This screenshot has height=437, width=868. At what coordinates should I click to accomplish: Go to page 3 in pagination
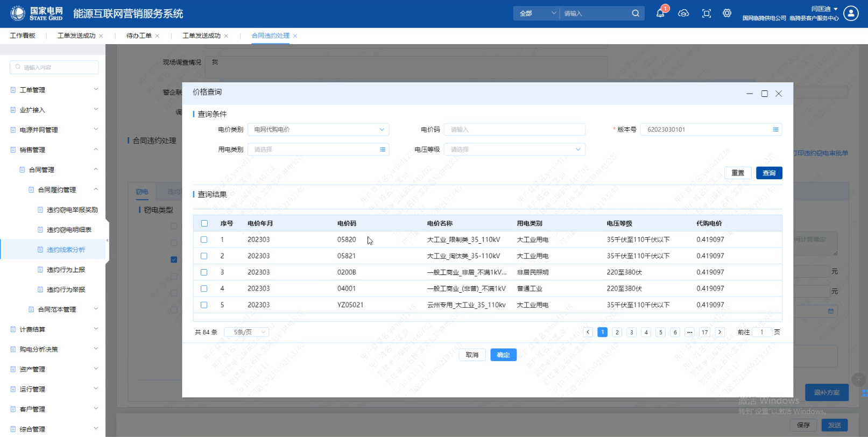632,332
